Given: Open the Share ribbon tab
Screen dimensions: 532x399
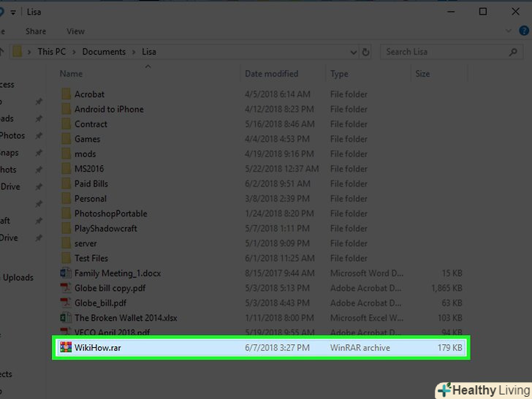Looking at the screenshot, I should (36, 31).
